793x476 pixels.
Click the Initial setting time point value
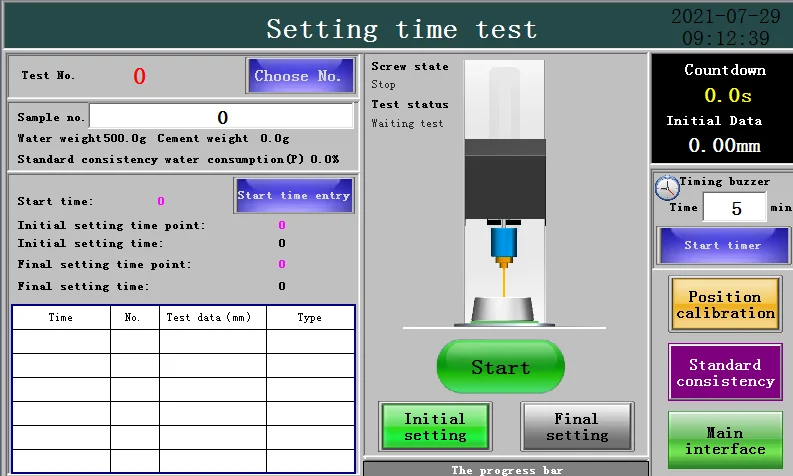pos(282,225)
